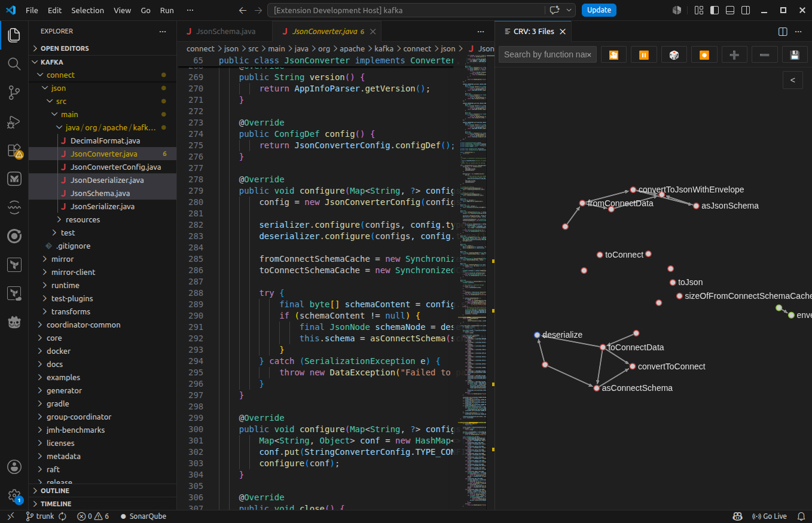
Task: Click the Customize Layout icon in title bar
Action: pyautogui.click(x=699, y=10)
